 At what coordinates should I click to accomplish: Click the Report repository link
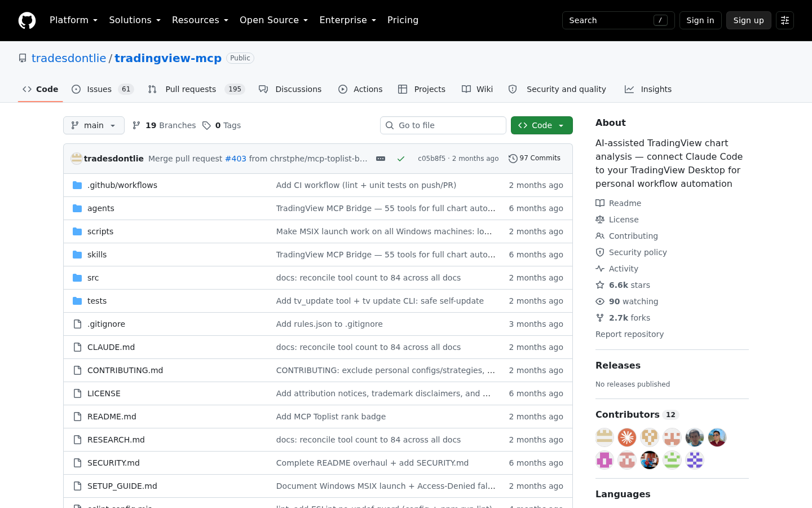629,334
